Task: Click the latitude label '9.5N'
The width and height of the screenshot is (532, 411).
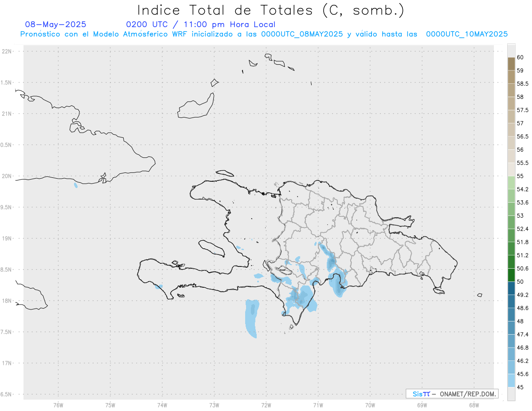Action: coord(7,207)
